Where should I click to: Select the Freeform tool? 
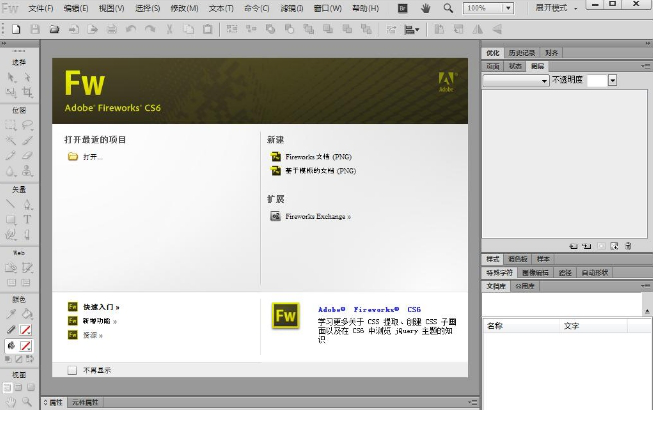pos(11,235)
